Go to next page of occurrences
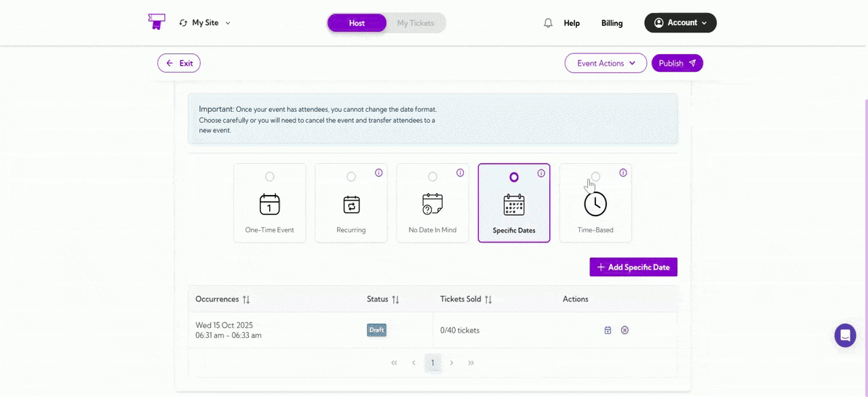868x397 pixels. (452, 362)
